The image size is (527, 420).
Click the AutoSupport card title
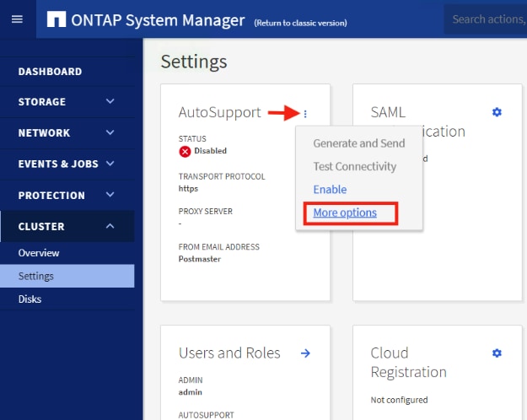(x=219, y=112)
